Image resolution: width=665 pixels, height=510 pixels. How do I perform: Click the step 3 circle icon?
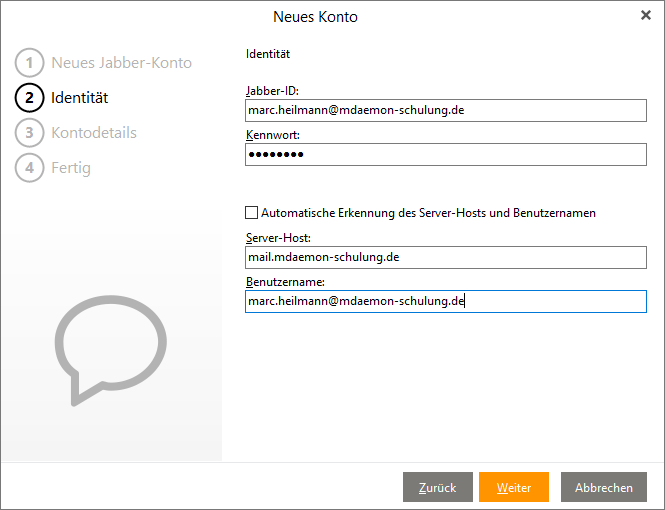pos(29,133)
